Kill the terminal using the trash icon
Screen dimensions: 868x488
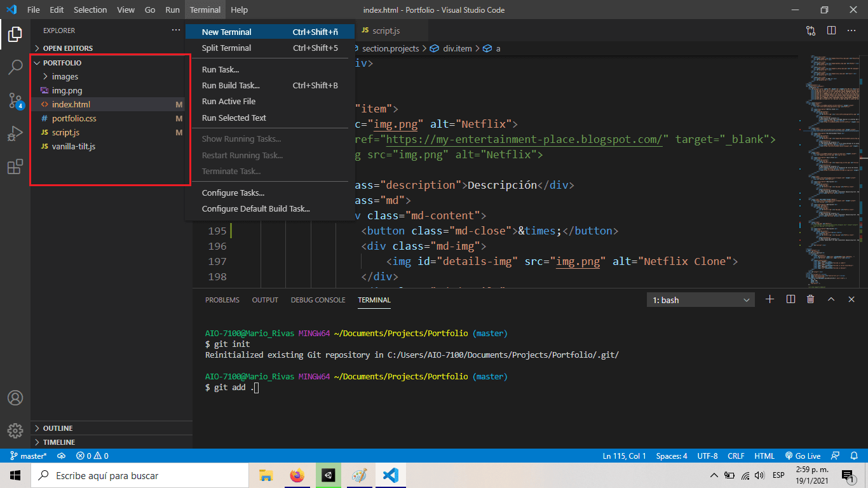click(810, 299)
